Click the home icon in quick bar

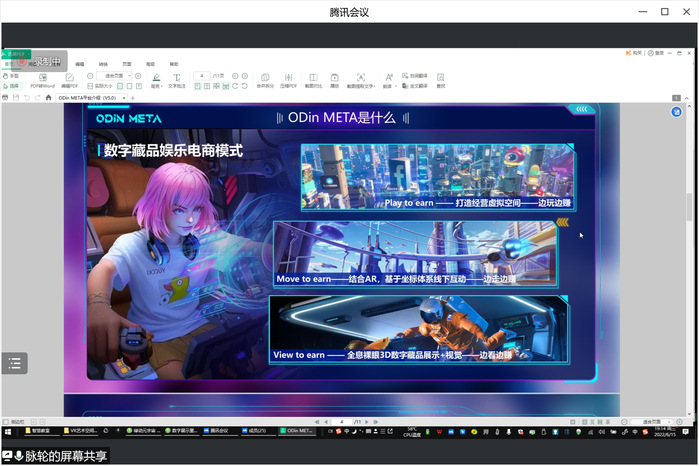click(x=49, y=98)
